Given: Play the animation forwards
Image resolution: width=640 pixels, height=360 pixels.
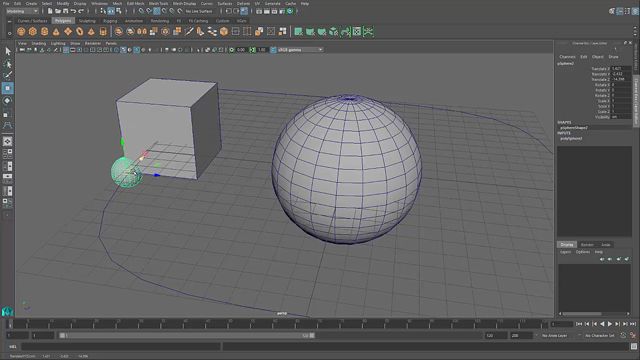Looking at the screenshot, I should pyautogui.click(x=610, y=324).
